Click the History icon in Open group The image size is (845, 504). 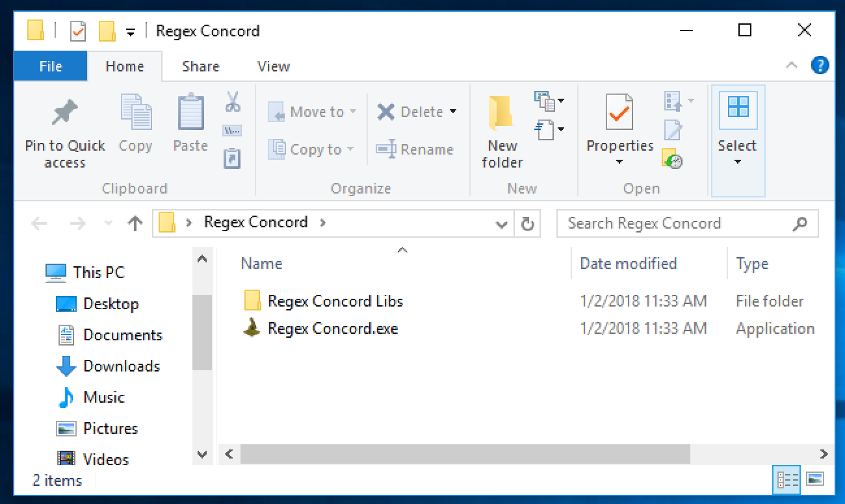click(673, 159)
